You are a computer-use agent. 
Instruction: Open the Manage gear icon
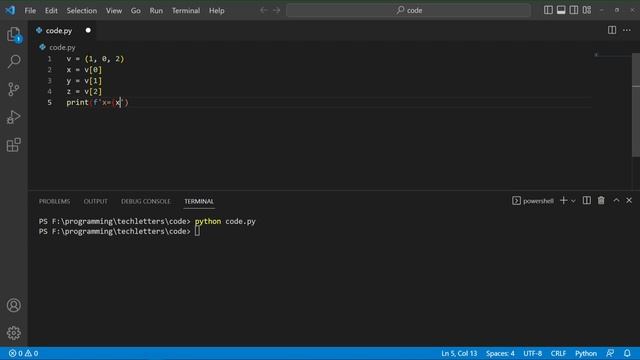13,333
